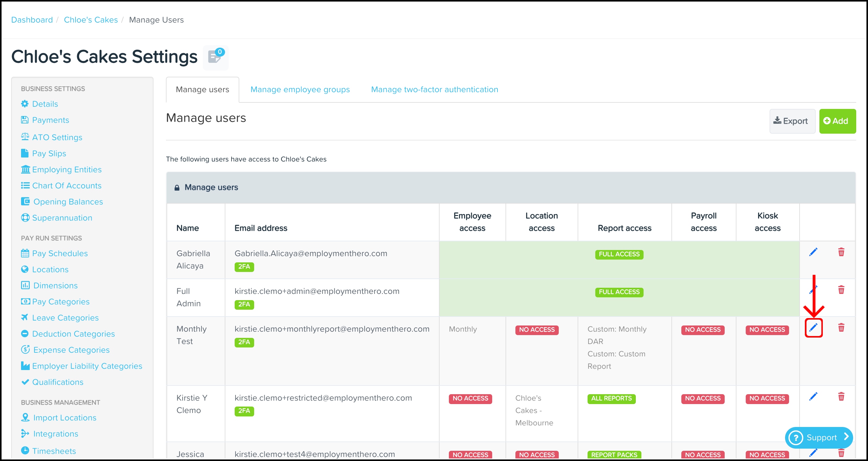Image resolution: width=868 pixels, height=461 pixels.
Task: Click trash icon for Monthly Test user
Action: pyautogui.click(x=841, y=327)
